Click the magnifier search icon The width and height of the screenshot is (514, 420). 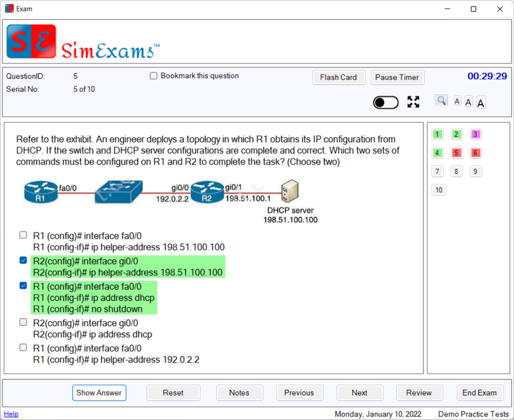point(441,101)
